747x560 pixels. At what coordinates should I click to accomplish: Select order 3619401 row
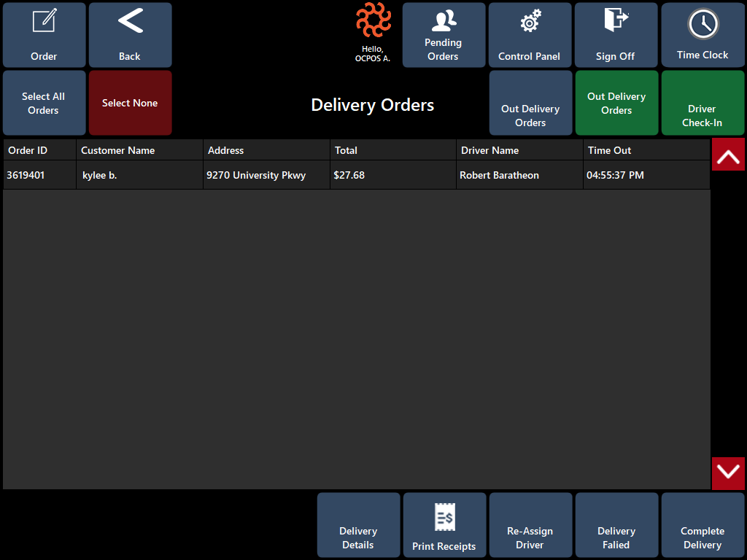pyautogui.click(x=356, y=175)
